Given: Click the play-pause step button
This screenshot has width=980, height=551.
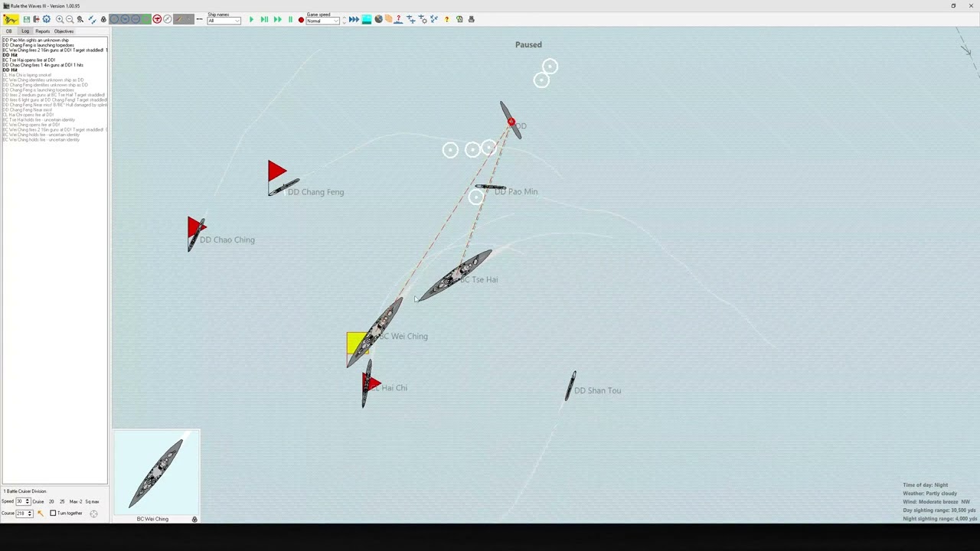Looking at the screenshot, I should [x=264, y=19].
